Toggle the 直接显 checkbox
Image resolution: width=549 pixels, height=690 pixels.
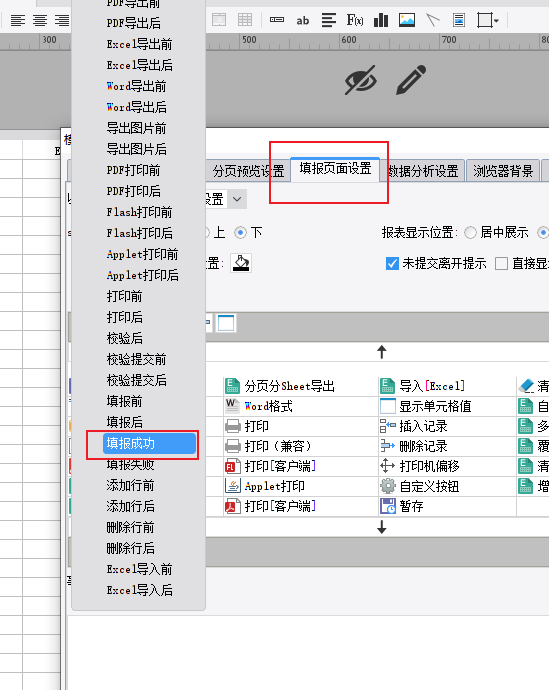[x=501, y=264]
